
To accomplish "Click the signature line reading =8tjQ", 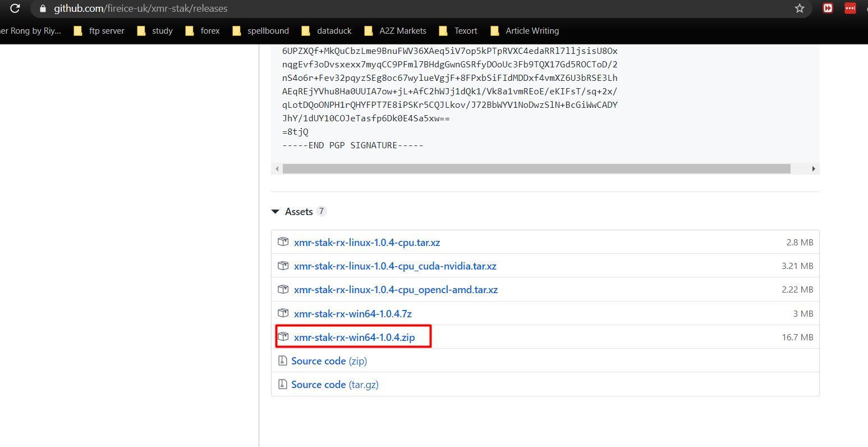I will pos(295,132).
